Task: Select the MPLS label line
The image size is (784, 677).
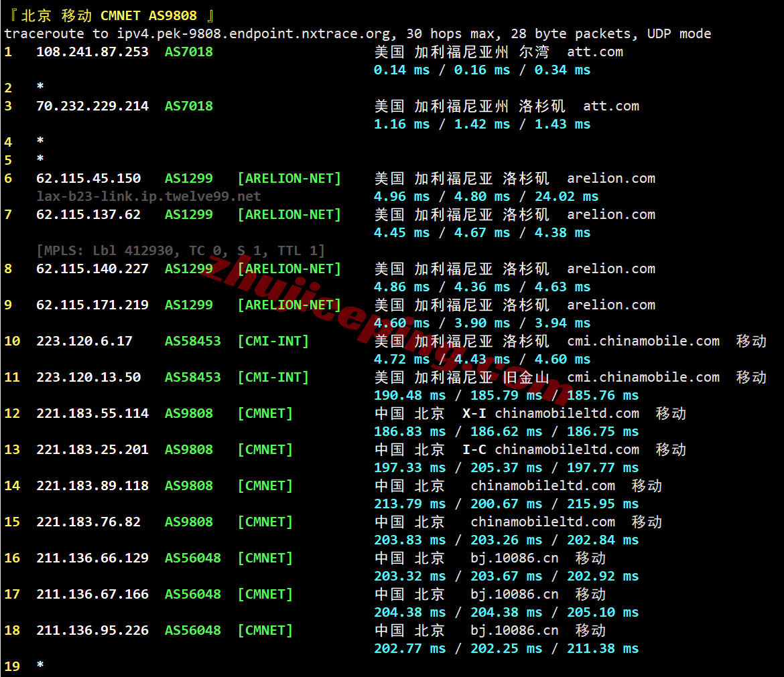Action: tap(180, 250)
